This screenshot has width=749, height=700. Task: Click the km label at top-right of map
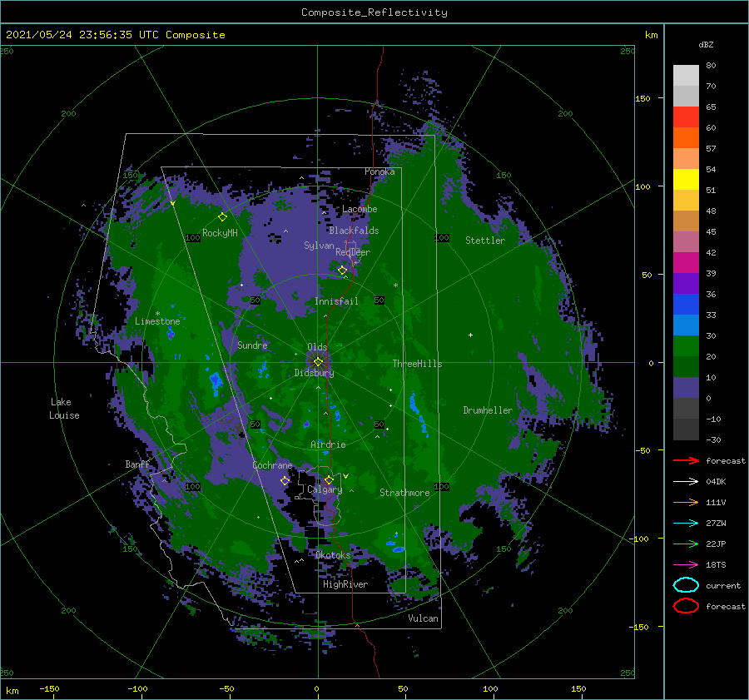tap(651, 35)
